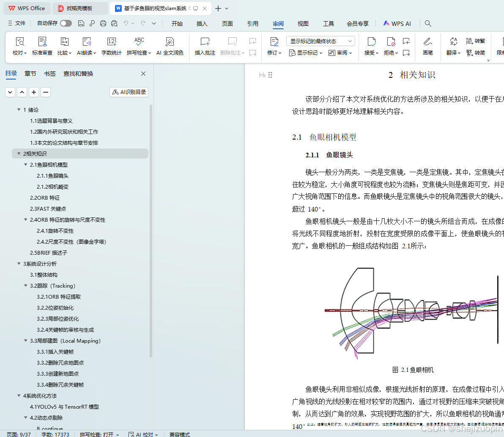Open the 显示标记 dropdown

pyautogui.click(x=305, y=53)
